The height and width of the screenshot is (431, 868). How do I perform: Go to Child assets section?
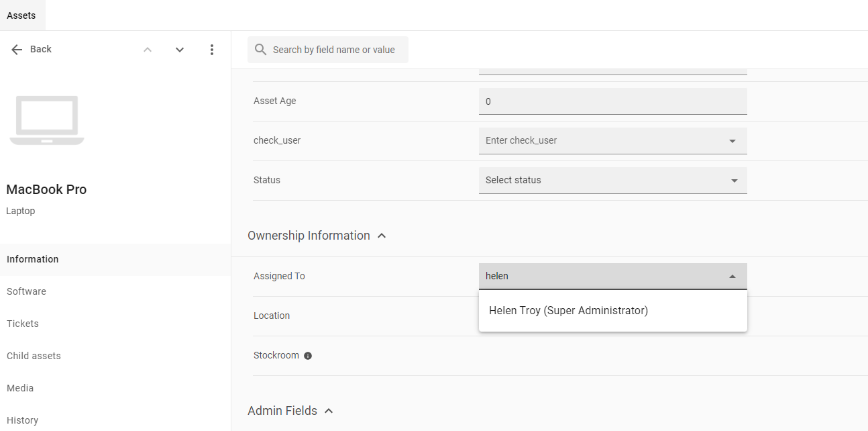pyautogui.click(x=34, y=356)
